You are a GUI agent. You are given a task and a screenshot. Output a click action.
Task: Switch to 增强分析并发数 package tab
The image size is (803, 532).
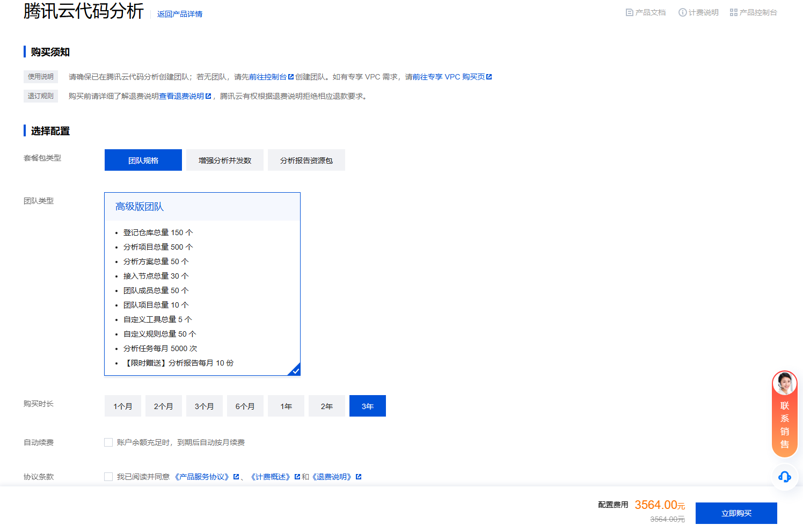pyautogui.click(x=225, y=161)
